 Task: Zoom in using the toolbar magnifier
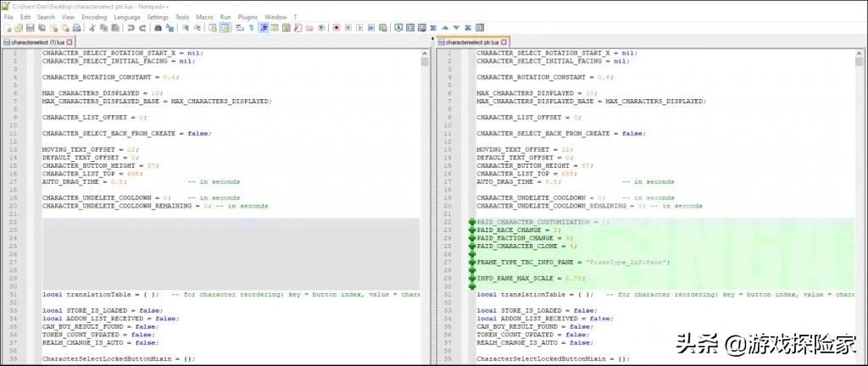186,28
